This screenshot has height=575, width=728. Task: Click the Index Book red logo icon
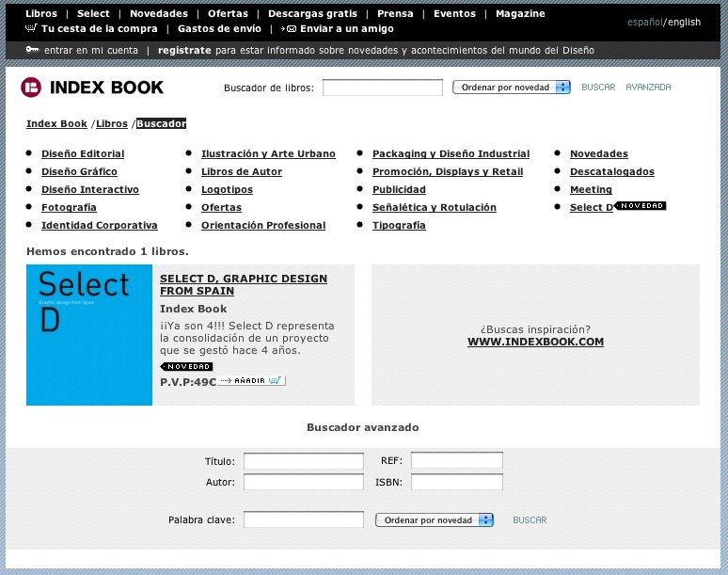click(x=31, y=87)
